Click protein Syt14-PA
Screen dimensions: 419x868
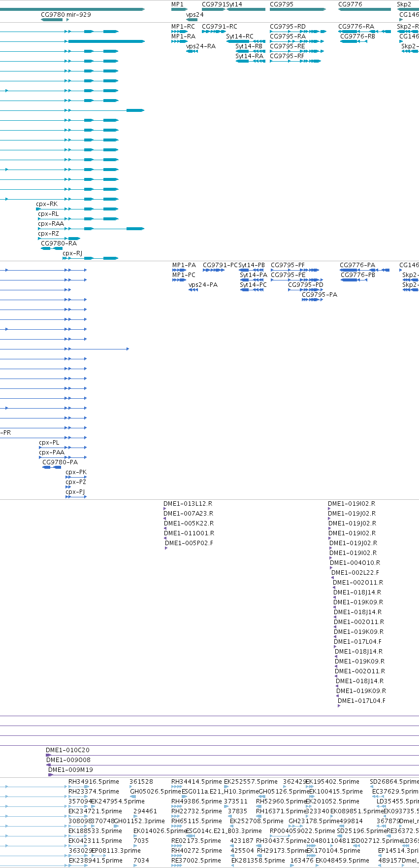pos(254,275)
